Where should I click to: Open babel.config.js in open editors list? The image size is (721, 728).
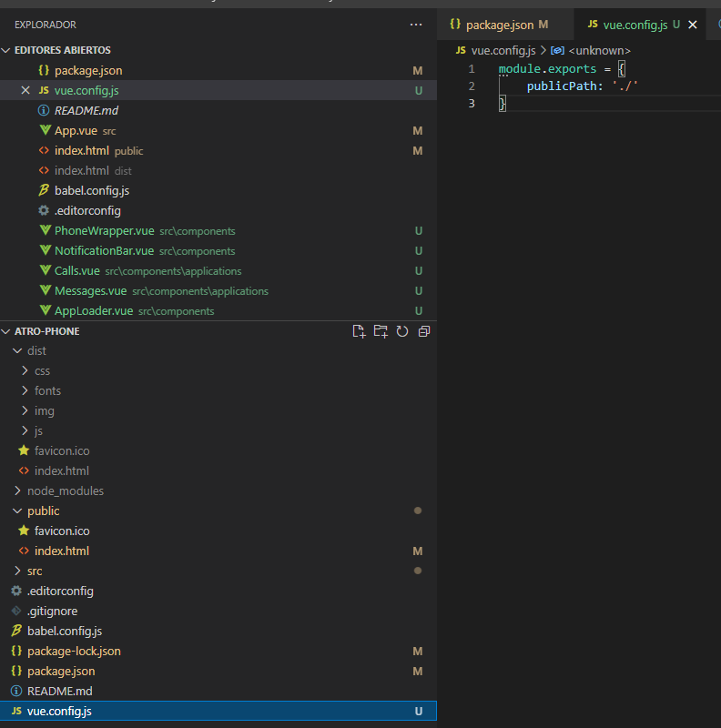(218, 190)
